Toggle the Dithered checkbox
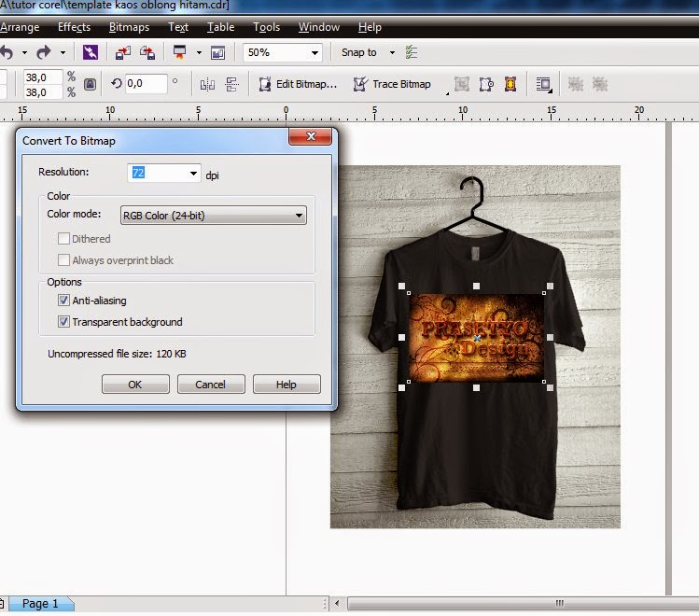The image size is (699, 616). (63, 239)
